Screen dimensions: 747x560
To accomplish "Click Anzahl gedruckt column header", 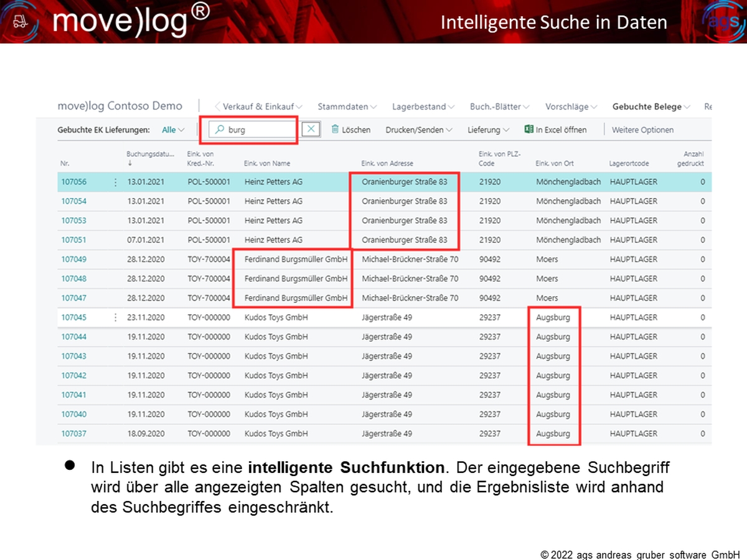I will point(691,158).
